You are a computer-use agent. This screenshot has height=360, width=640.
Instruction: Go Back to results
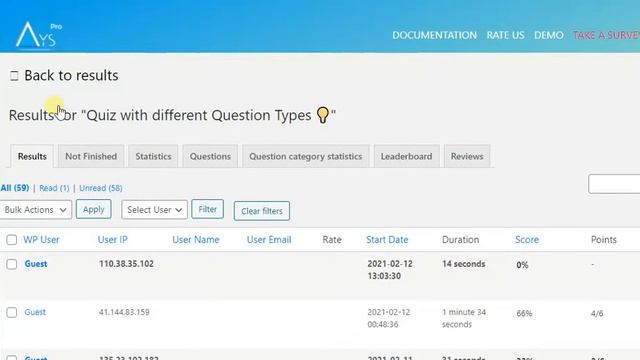click(71, 76)
